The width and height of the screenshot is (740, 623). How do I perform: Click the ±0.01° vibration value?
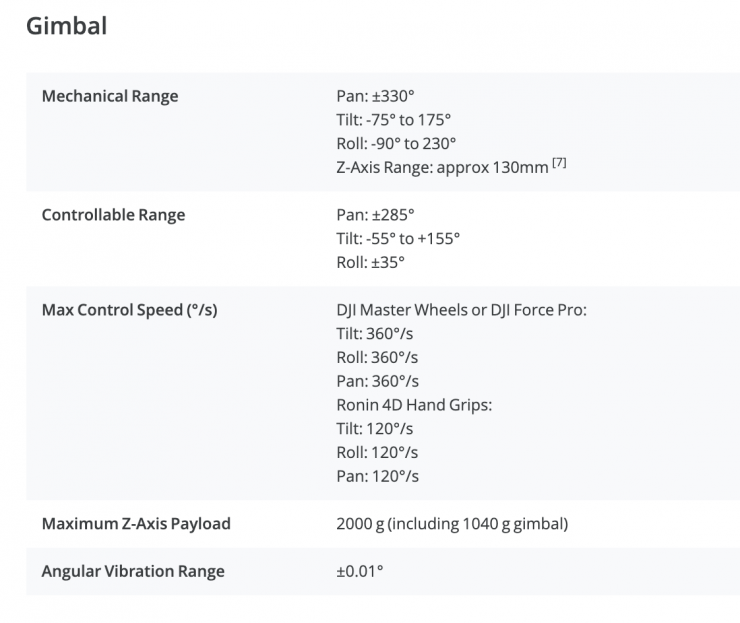[360, 571]
